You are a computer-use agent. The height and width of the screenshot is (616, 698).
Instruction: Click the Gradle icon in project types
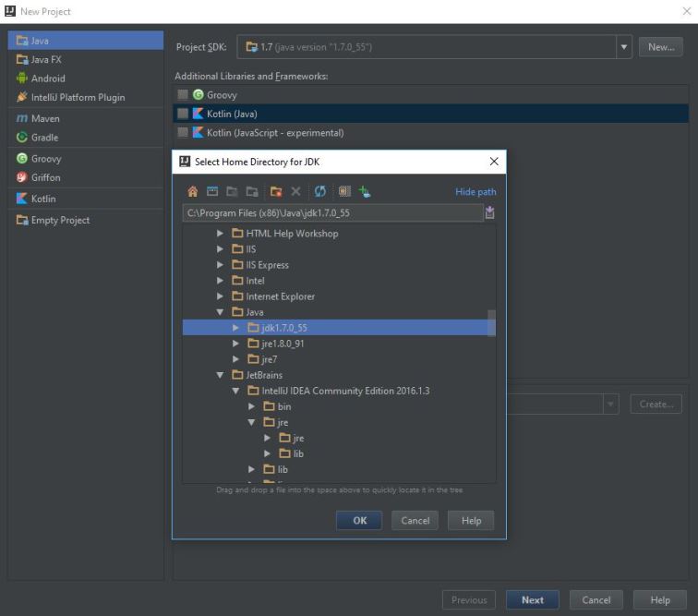tap(22, 137)
